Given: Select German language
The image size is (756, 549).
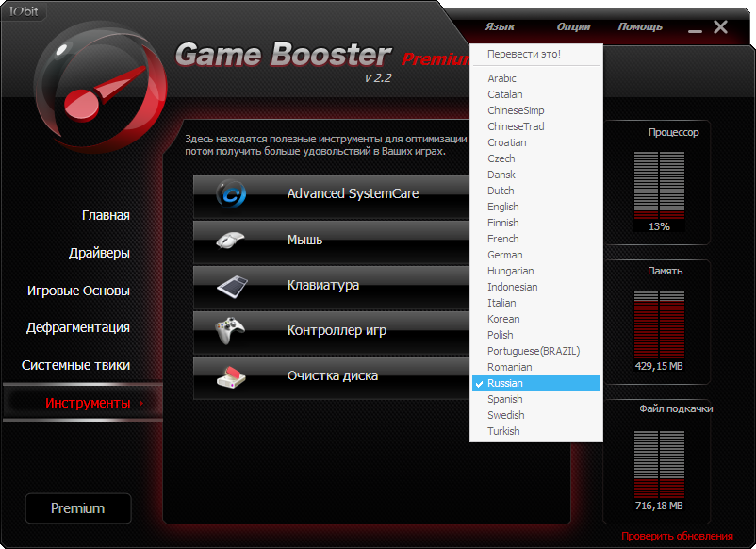Looking at the screenshot, I should pos(536,255).
